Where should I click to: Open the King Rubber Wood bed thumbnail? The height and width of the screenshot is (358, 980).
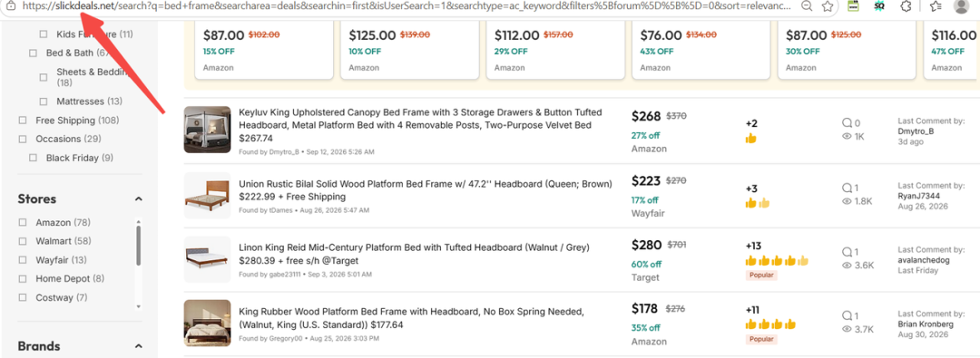point(208,324)
